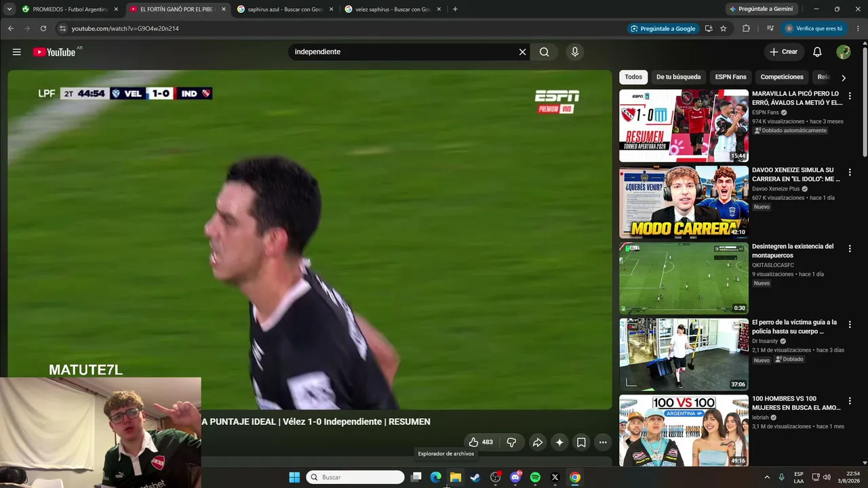Share the video using the arrow icon
The width and height of the screenshot is (868, 488).
point(537,443)
